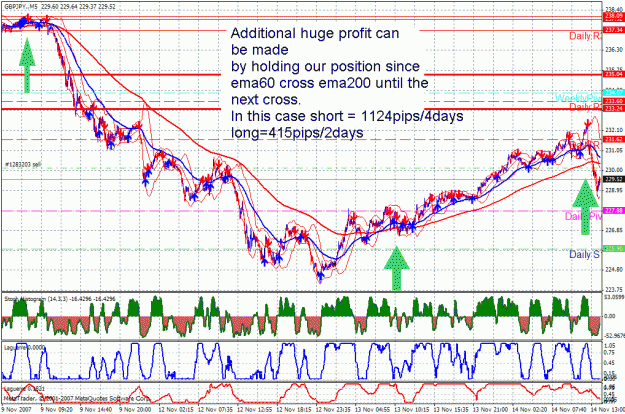Screen dimensions: 625x414
Task: Select the blue Daily S level label
Action: pos(585,255)
